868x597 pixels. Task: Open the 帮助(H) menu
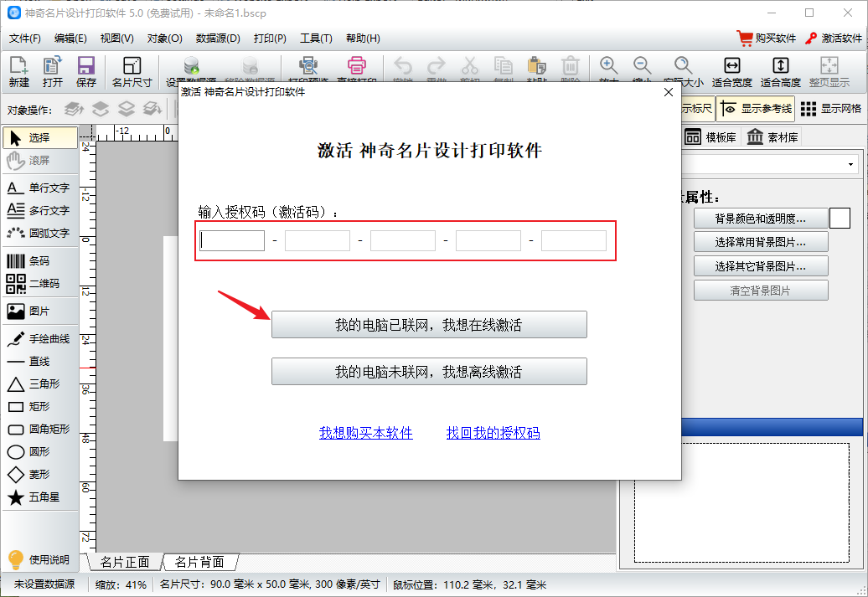[363, 39]
